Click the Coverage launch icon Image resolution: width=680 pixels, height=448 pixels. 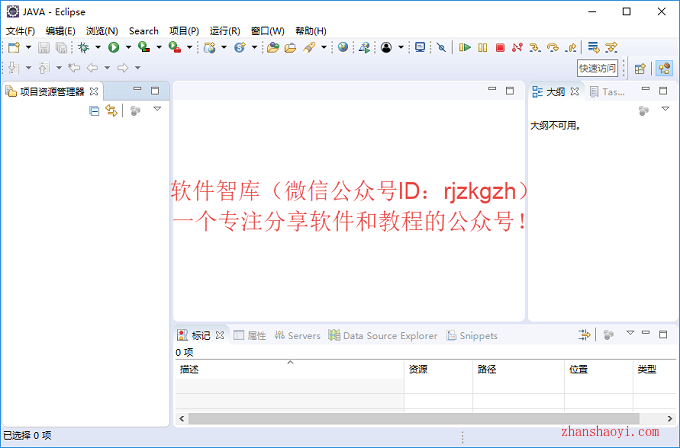coord(144,47)
